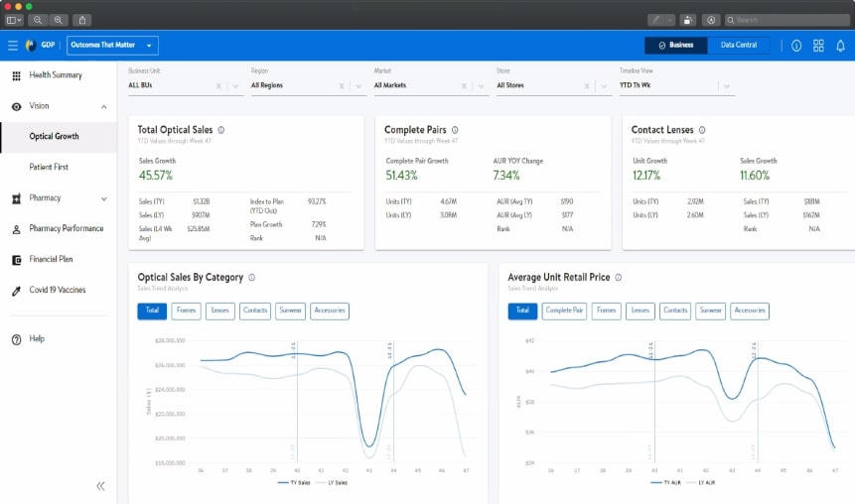Click the info icon in top header
The height and width of the screenshot is (504, 855).
pos(796,46)
